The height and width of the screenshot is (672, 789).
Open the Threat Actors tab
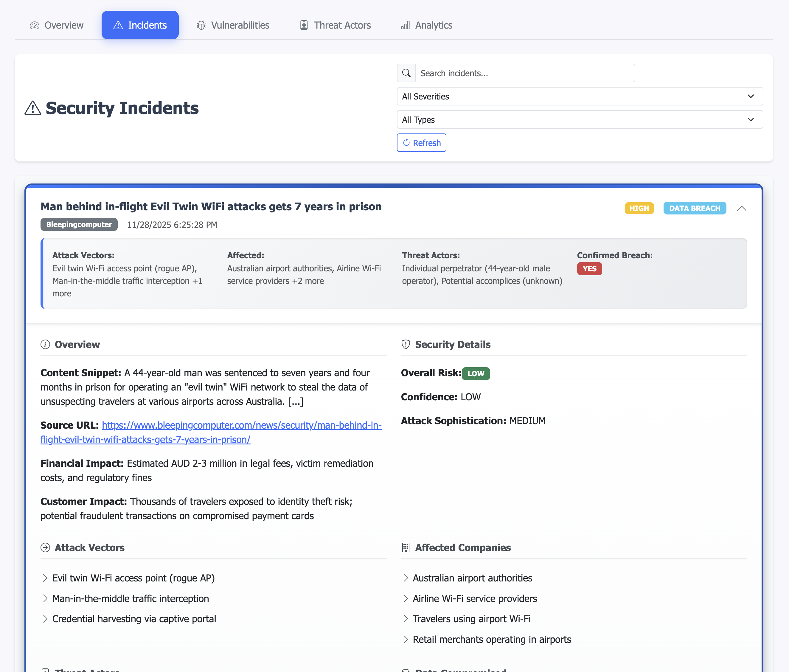(x=335, y=25)
